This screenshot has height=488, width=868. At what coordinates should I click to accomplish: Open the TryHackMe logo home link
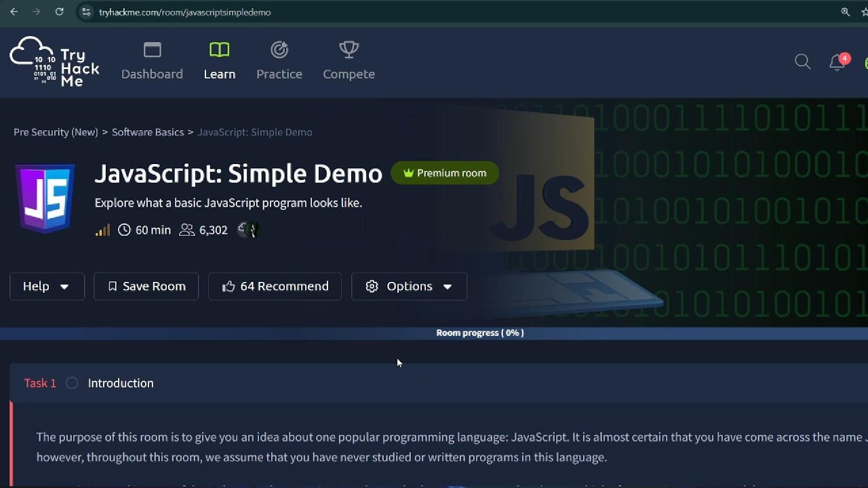point(54,62)
